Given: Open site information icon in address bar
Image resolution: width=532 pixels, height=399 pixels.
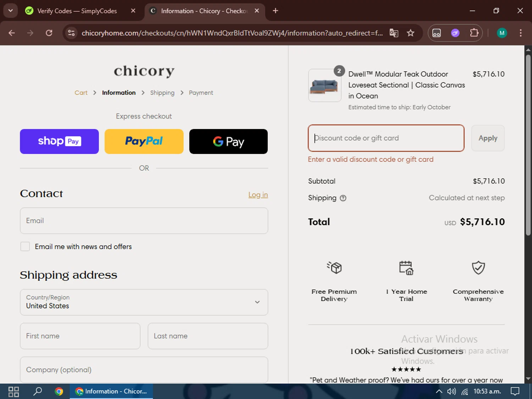Looking at the screenshot, I should [x=71, y=33].
